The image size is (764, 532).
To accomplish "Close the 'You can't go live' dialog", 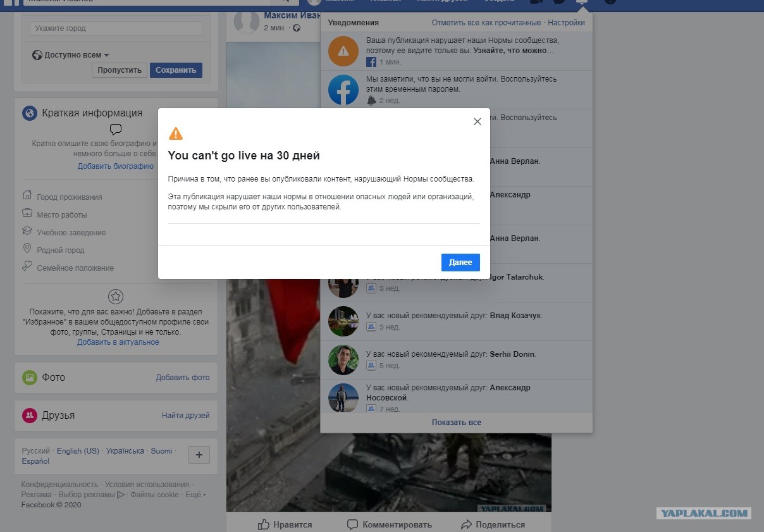I will (477, 121).
